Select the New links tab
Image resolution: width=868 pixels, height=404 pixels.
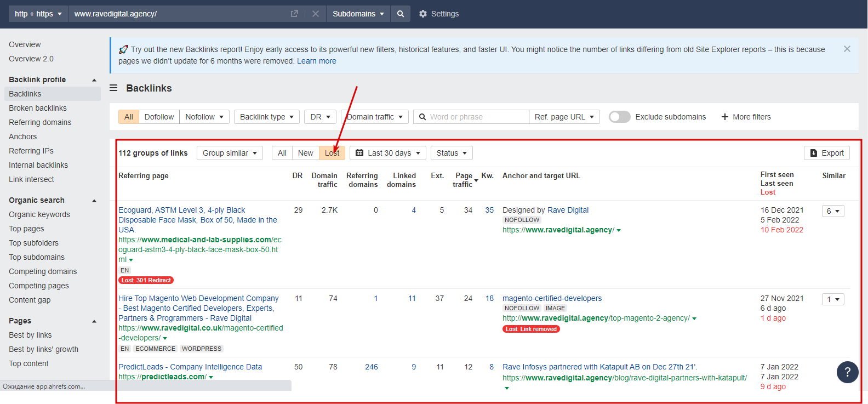[306, 153]
